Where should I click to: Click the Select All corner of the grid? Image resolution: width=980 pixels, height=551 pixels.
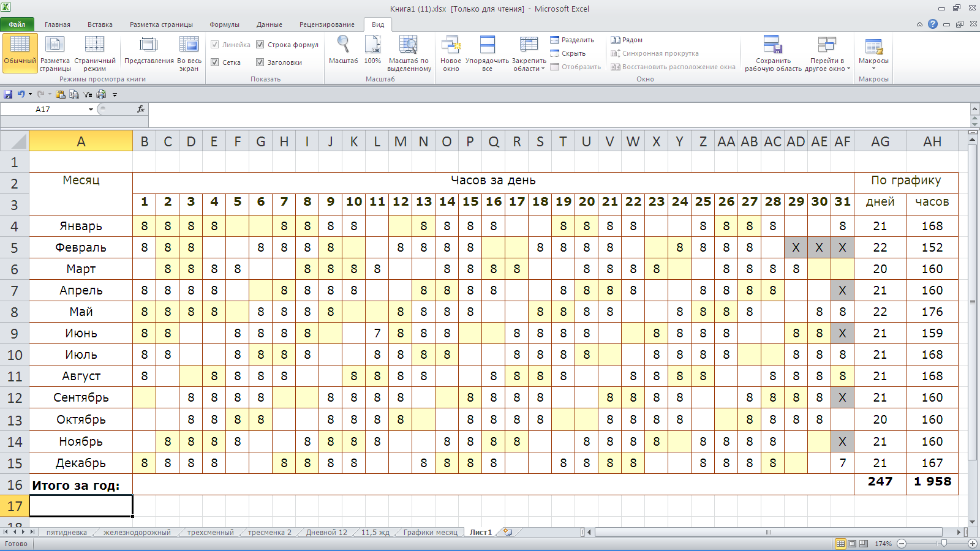(x=15, y=141)
